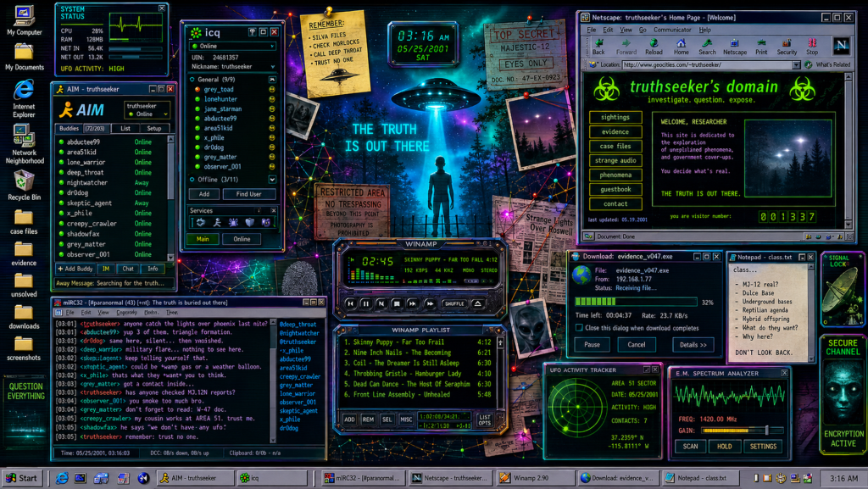Screen dimensions: 868x489
Task: Open the guestbook link on truthseeker's page
Action: point(615,189)
